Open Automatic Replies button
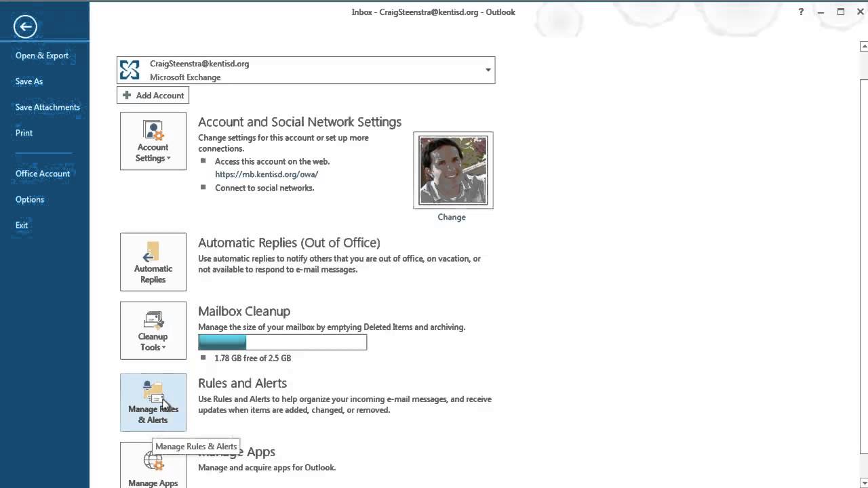 [153, 262]
